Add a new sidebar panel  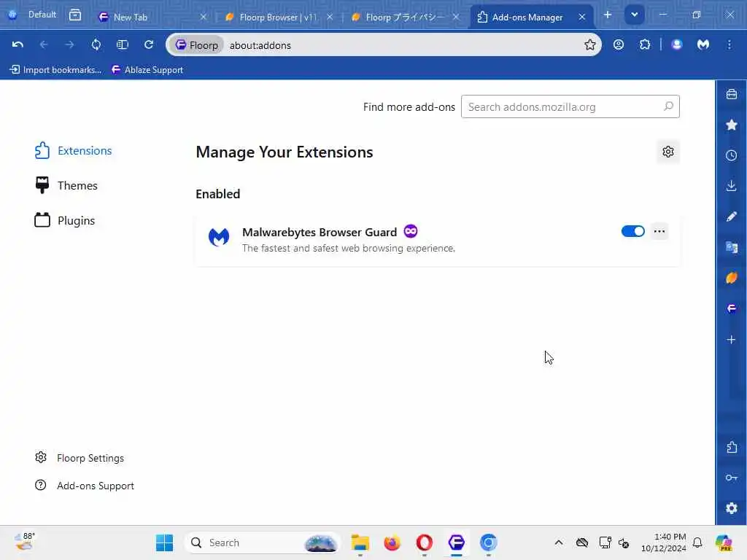(731, 340)
